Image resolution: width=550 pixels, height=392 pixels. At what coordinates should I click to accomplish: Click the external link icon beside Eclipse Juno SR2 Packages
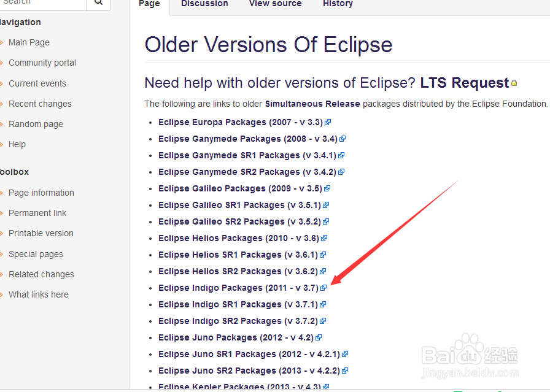tap(346, 370)
